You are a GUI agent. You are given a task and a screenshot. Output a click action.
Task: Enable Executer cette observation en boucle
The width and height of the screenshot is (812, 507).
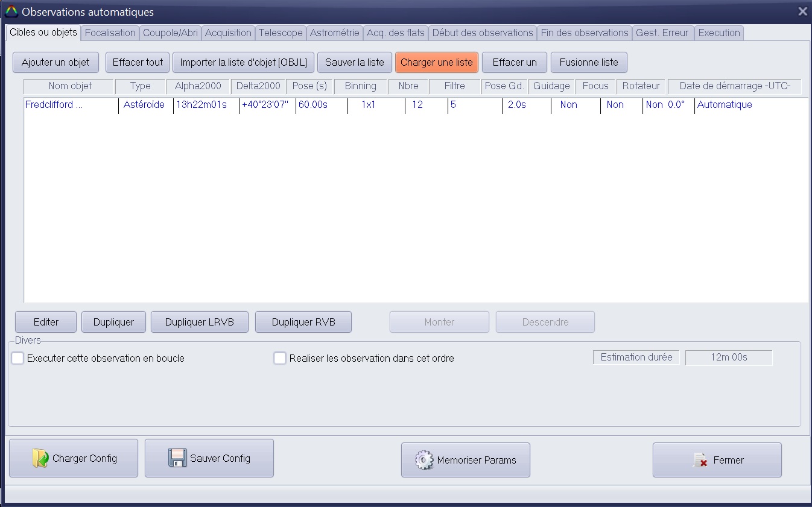[18, 358]
